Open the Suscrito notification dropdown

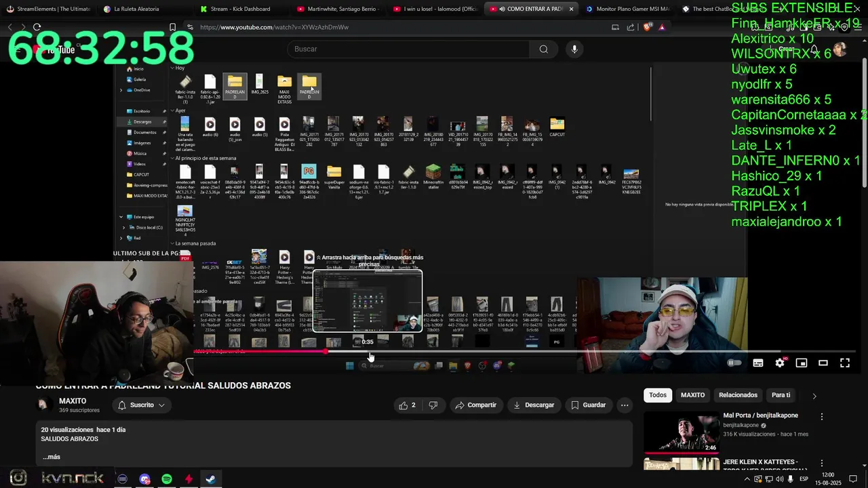pyautogui.click(x=141, y=405)
